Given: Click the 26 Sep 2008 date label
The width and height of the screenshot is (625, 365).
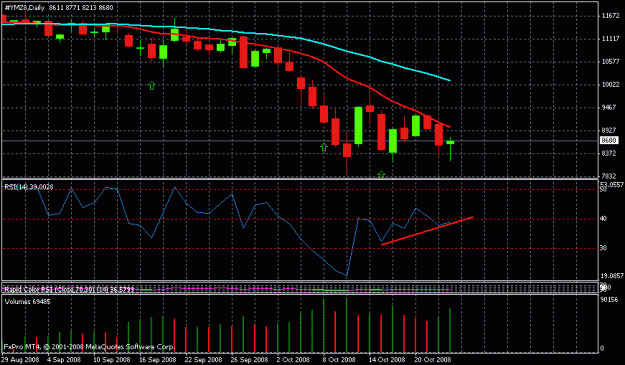Looking at the screenshot, I should point(249,359).
